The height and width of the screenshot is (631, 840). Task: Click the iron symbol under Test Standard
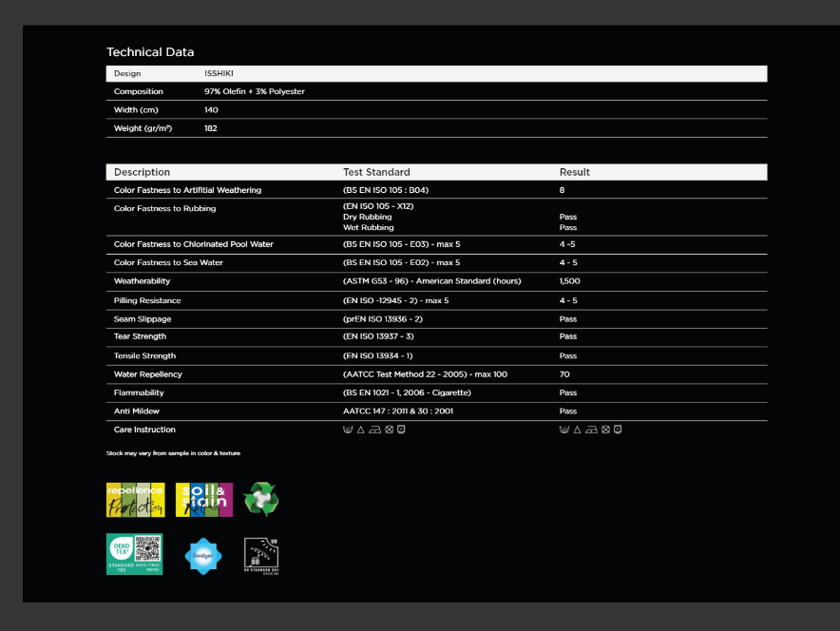coord(375,430)
